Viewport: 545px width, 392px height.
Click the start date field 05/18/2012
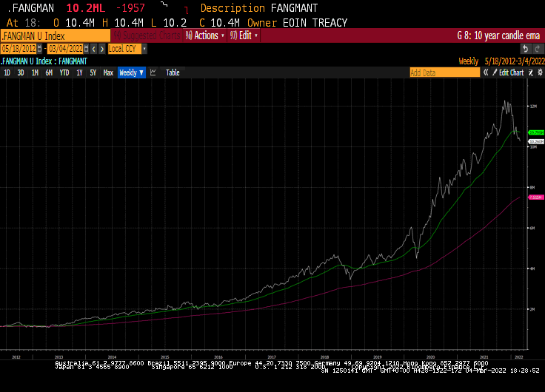click(19, 49)
